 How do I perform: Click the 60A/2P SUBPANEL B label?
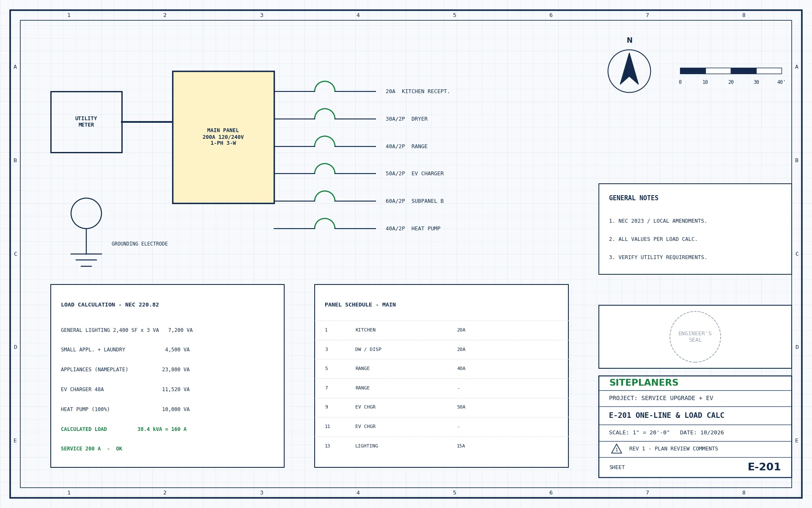point(414,201)
